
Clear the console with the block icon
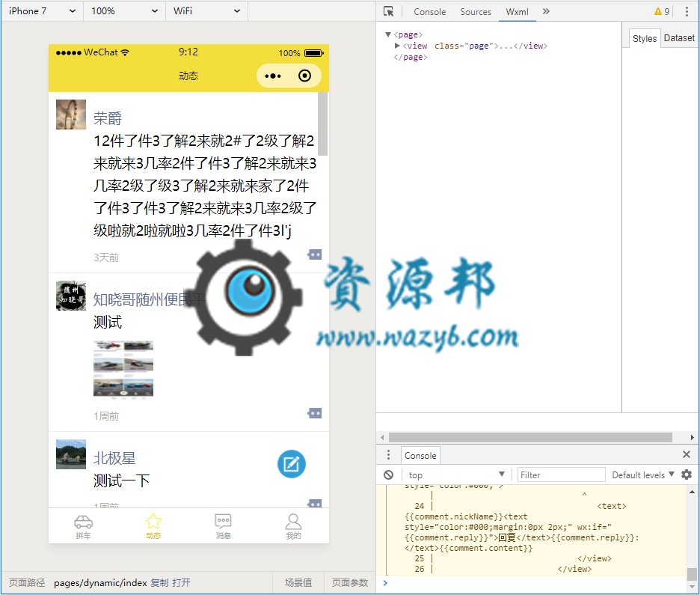pos(389,475)
